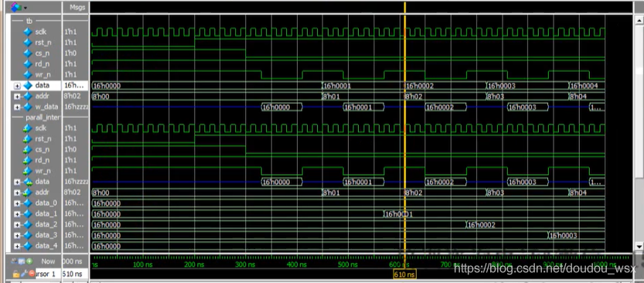Click the diamond icon of data_2 signal
The width and height of the screenshot is (644, 283).
tap(28, 224)
